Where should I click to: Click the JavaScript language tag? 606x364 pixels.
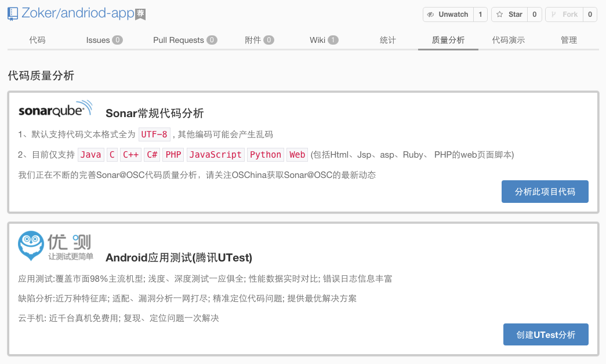pos(216,155)
